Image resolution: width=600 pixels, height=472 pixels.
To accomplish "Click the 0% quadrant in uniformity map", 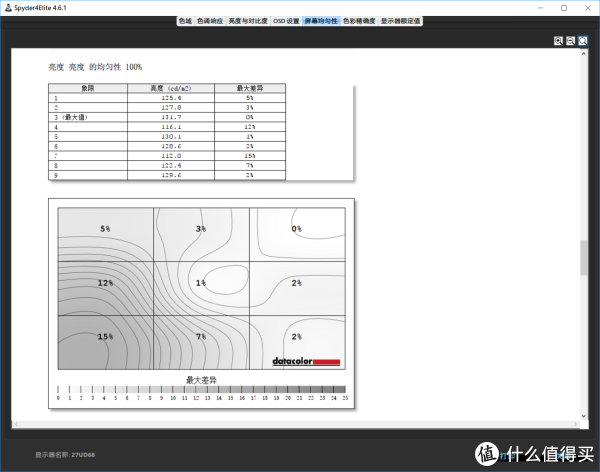I will pos(297,235).
